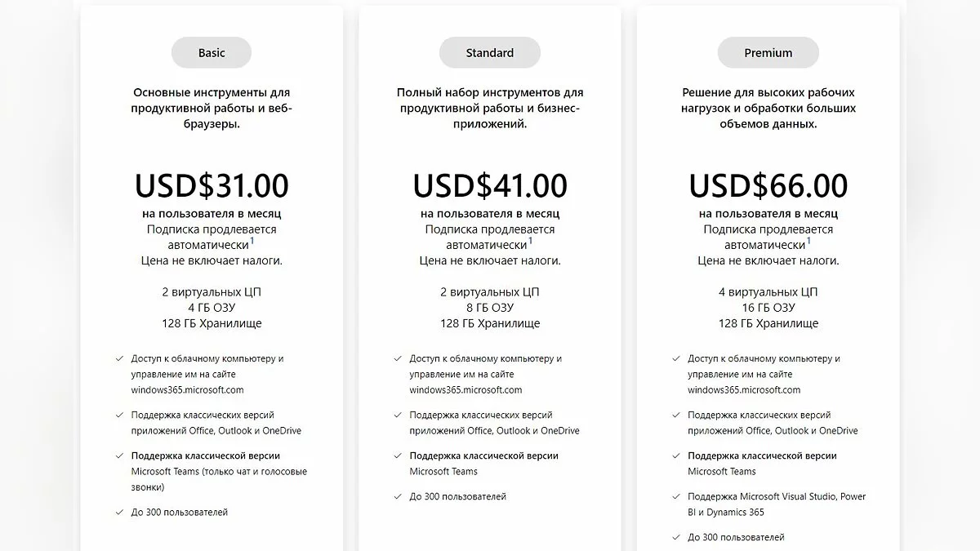Click checkmark beside Premium Visual Studio support

pyautogui.click(x=676, y=496)
